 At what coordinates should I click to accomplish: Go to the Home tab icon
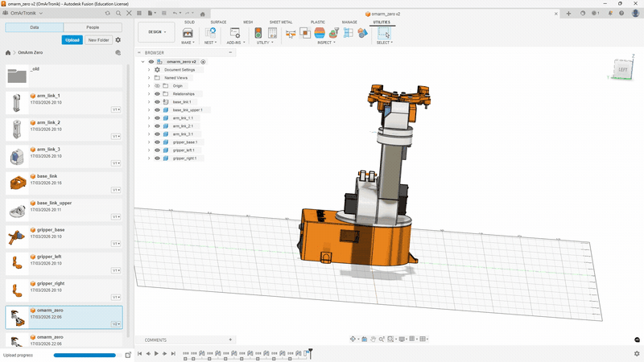tap(203, 14)
